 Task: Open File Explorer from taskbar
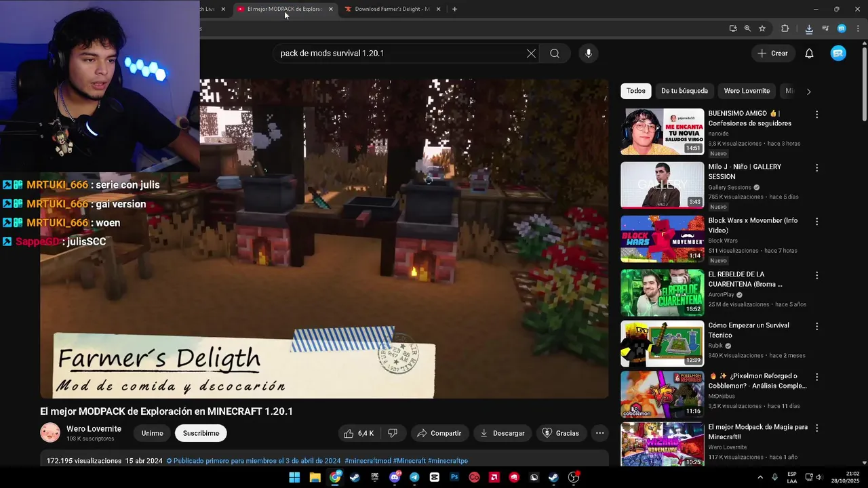point(315,477)
